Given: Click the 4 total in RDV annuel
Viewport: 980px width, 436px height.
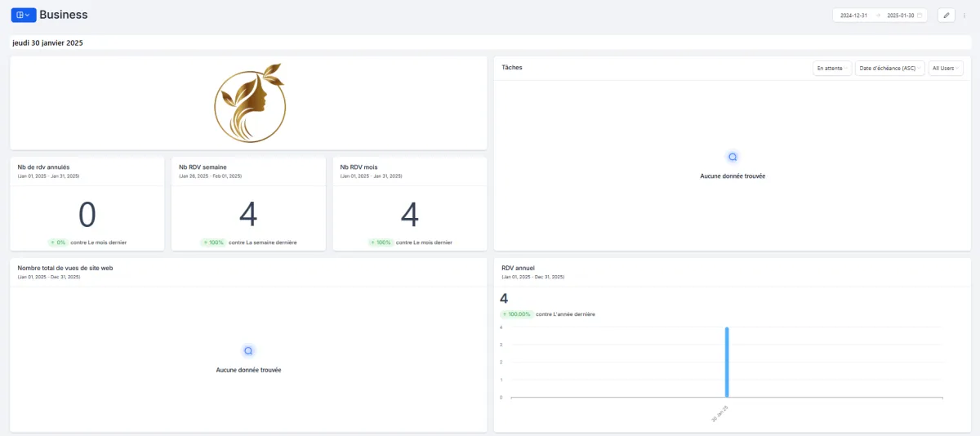Looking at the screenshot, I should 504,298.
